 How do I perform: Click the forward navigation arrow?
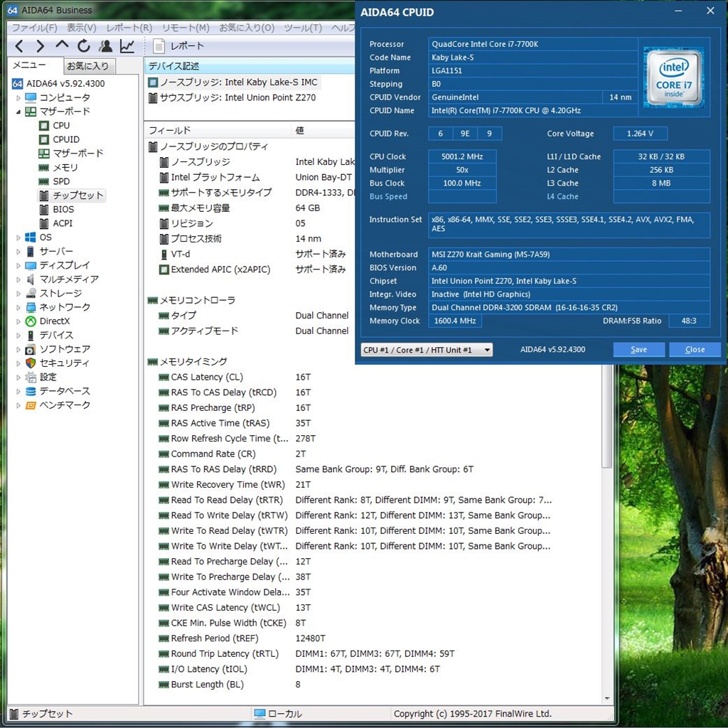(x=41, y=46)
